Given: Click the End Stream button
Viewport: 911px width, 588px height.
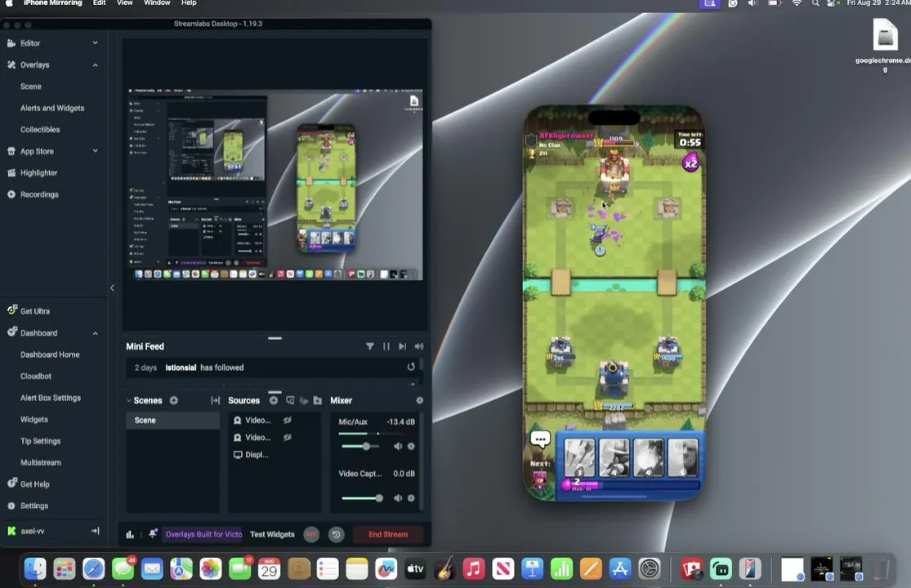Looking at the screenshot, I should 388,535.
